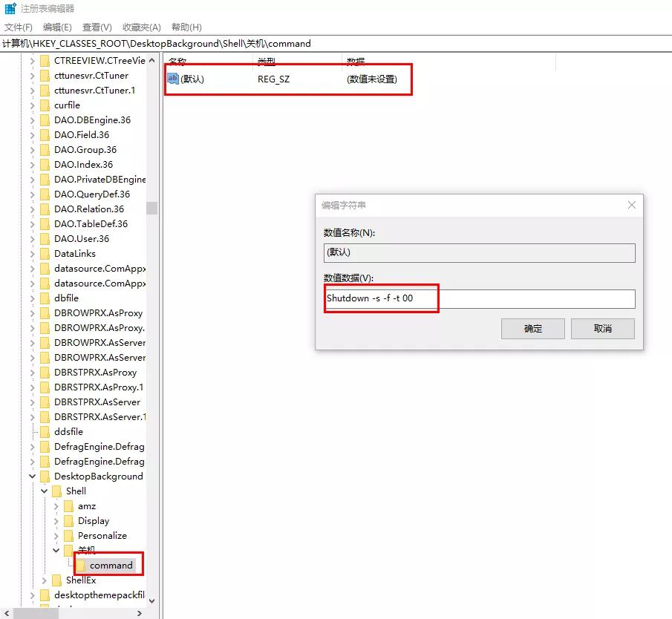The width and height of the screenshot is (672, 619).
Task: Open the 编辑(E) menu
Action: (58, 27)
